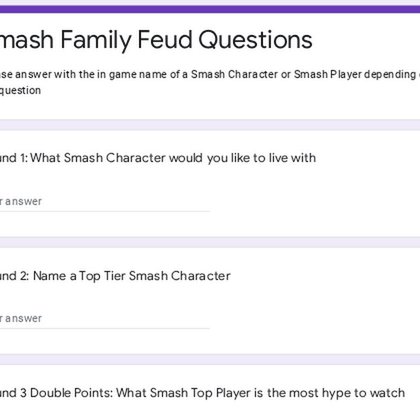Click the Round 3 Double Points question text
Screen dimensions: 420x420
click(202, 393)
